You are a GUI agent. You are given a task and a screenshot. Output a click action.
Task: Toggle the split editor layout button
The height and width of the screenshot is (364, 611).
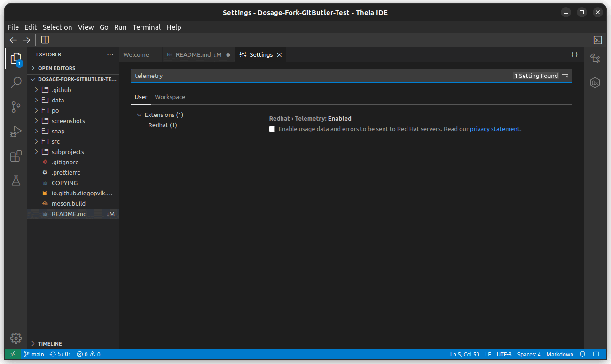click(45, 39)
